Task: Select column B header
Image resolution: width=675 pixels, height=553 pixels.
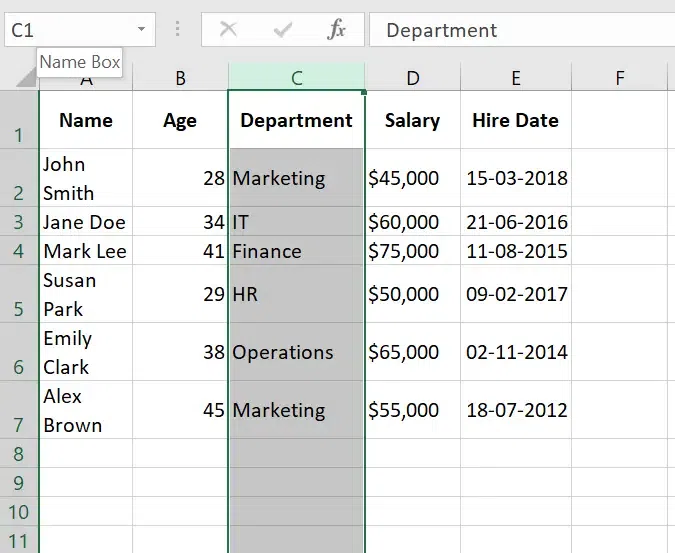Action: click(180, 78)
